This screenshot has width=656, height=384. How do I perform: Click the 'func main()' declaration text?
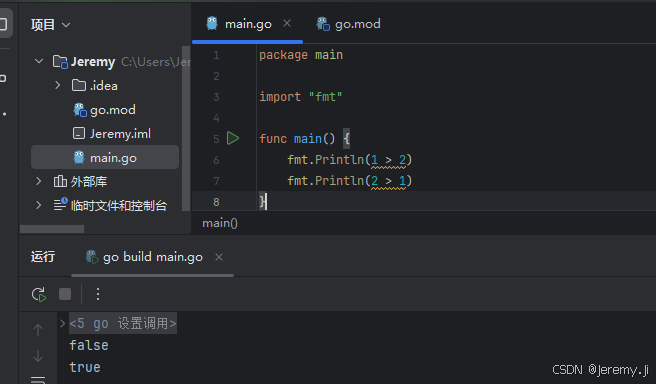click(x=297, y=138)
